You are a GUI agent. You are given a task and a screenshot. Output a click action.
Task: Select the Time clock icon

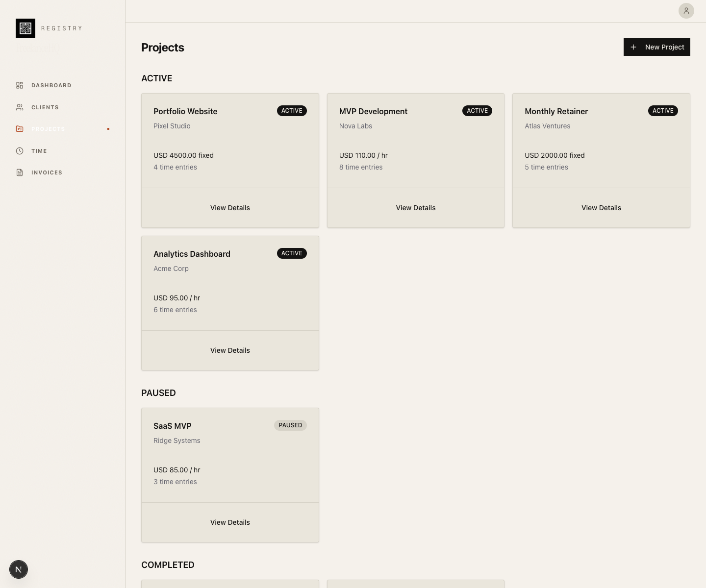tap(20, 151)
